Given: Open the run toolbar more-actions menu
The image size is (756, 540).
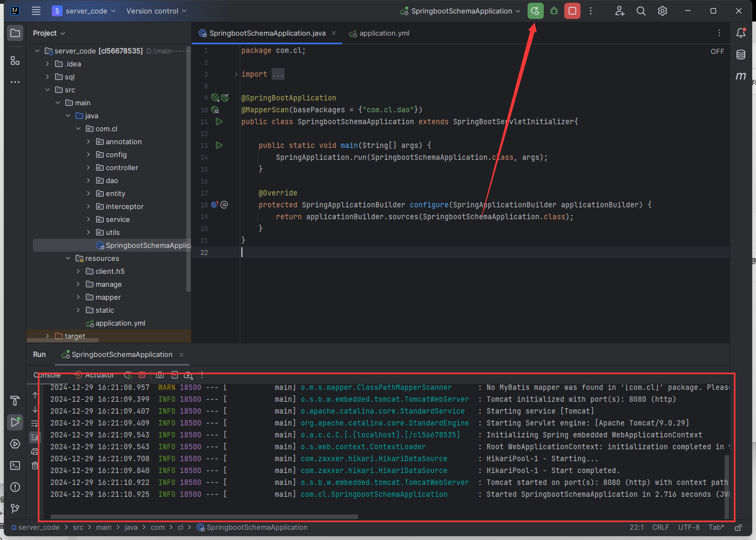Looking at the screenshot, I should pos(591,11).
